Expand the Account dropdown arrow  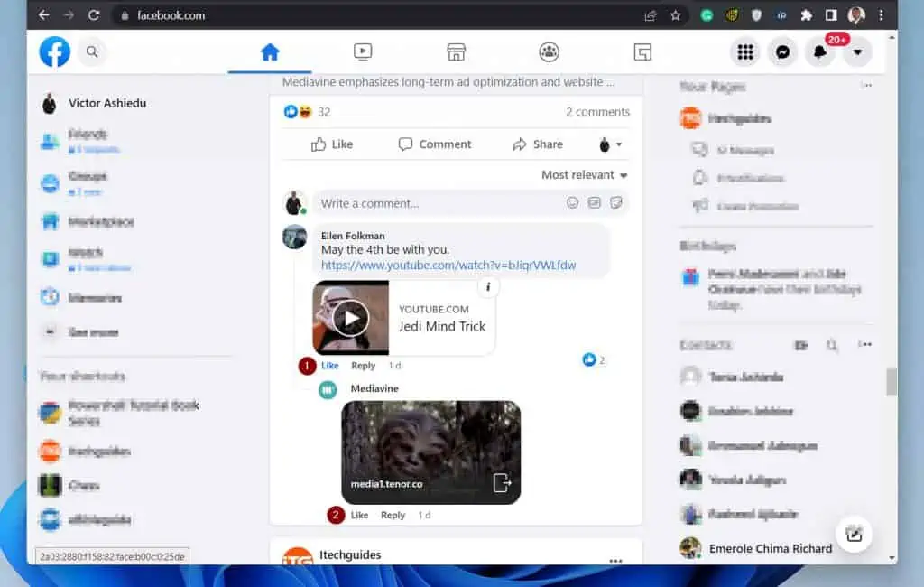click(x=857, y=51)
